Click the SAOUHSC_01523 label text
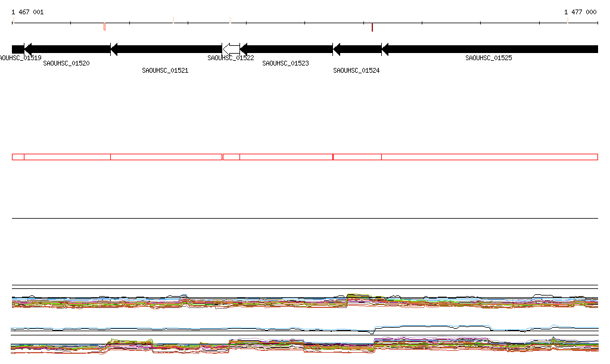Viewport: 610px width, 364px height. point(285,63)
